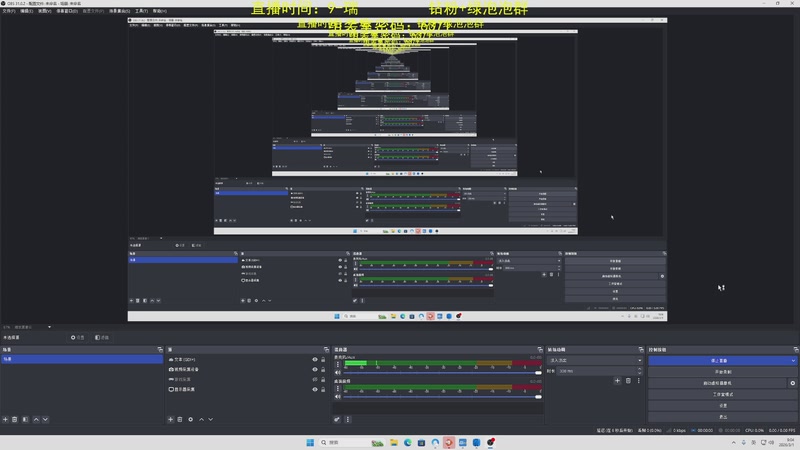Image resolution: width=800 pixels, height=450 pixels.
Task: Open the Scene Collection menu
Action: click(x=119, y=11)
